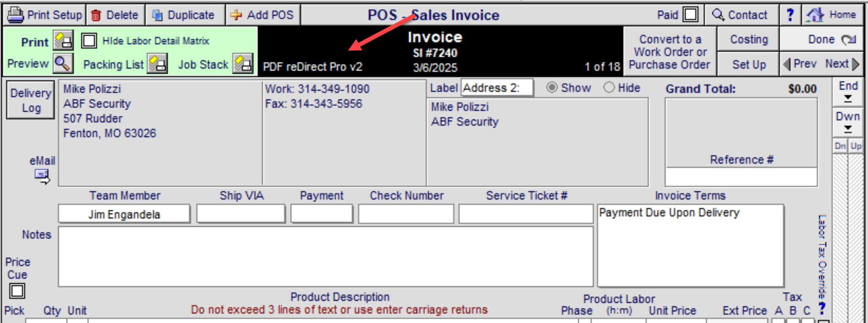Viewport: 868px width, 323px height.
Task: Open Print Setup in toolbar
Action: (x=45, y=15)
